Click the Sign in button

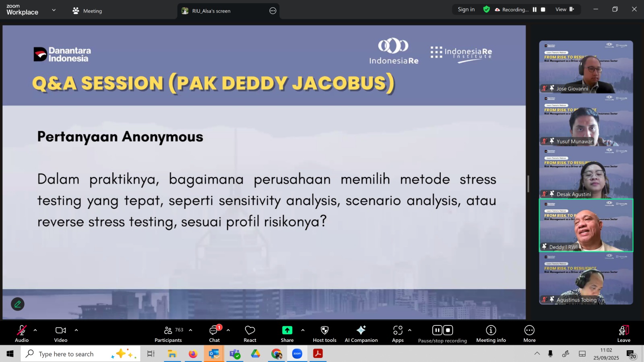click(x=466, y=10)
